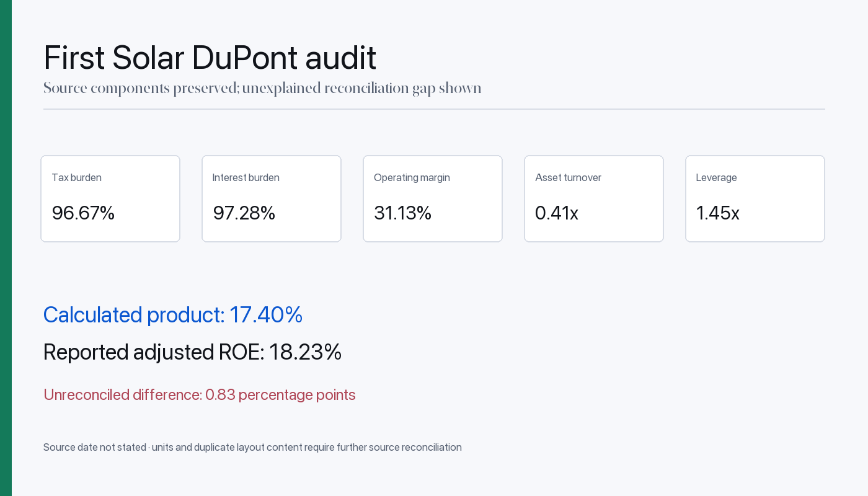The width and height of the screenshot is (868, 496).
Task: Click the Asset turnover label
Action: click(x=568, y=178)
